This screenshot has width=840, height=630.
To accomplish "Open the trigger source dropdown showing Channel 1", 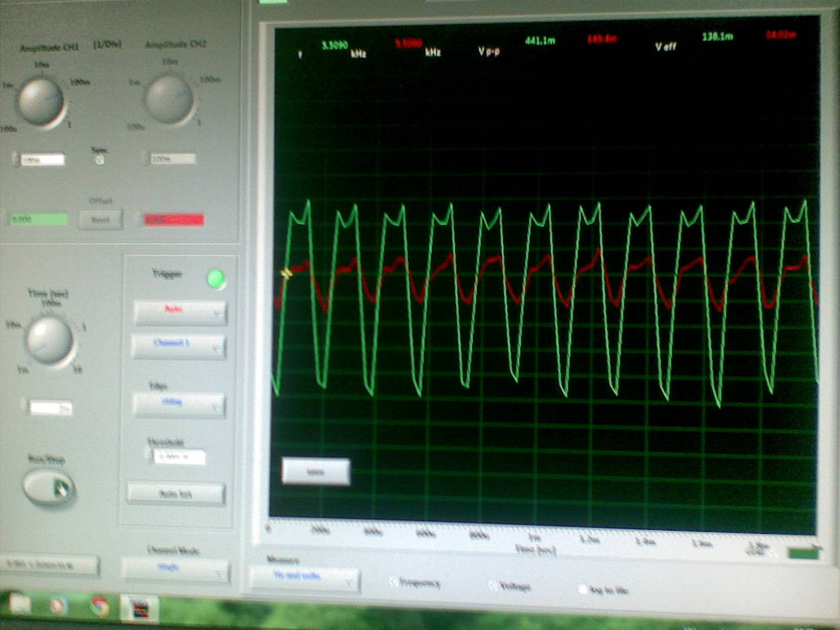I will [179, 346].
